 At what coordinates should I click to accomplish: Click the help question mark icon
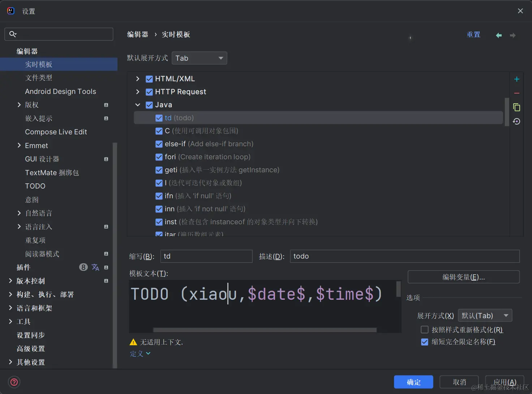[14, 382]
